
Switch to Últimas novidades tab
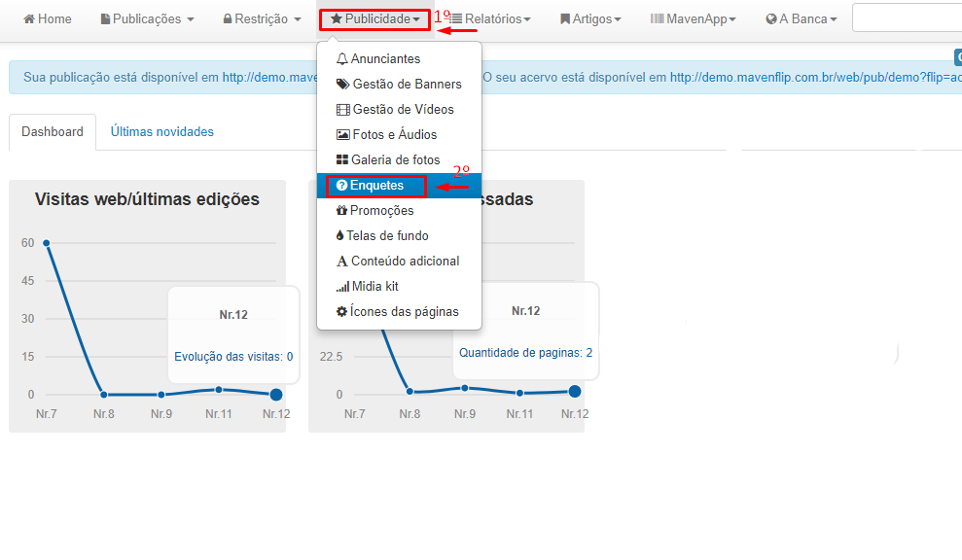162,132
